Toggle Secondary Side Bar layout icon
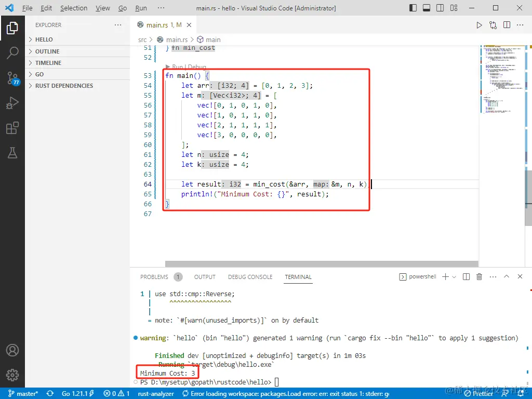This screenshot has width=532, height=399. (x=440, y=8)
